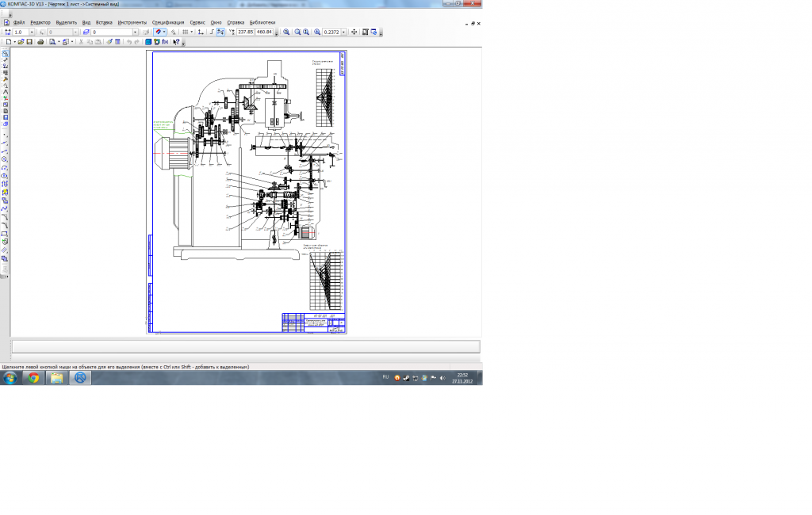The height and width of the screenshot is (515, 812).
Task: Expand the grid settings dropdown arrow
Action: click(x=192, y=32)
